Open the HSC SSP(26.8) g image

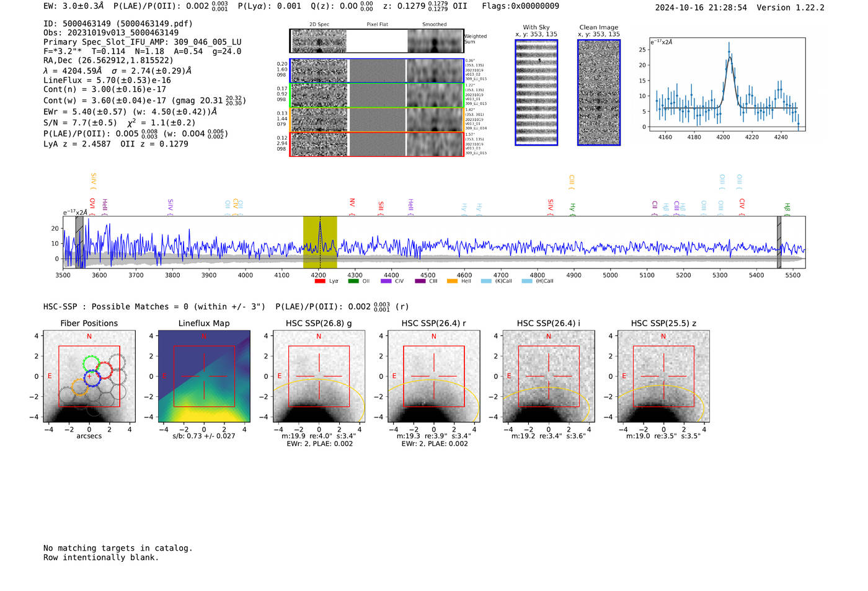pyautogui.click(x=319, y=376)
